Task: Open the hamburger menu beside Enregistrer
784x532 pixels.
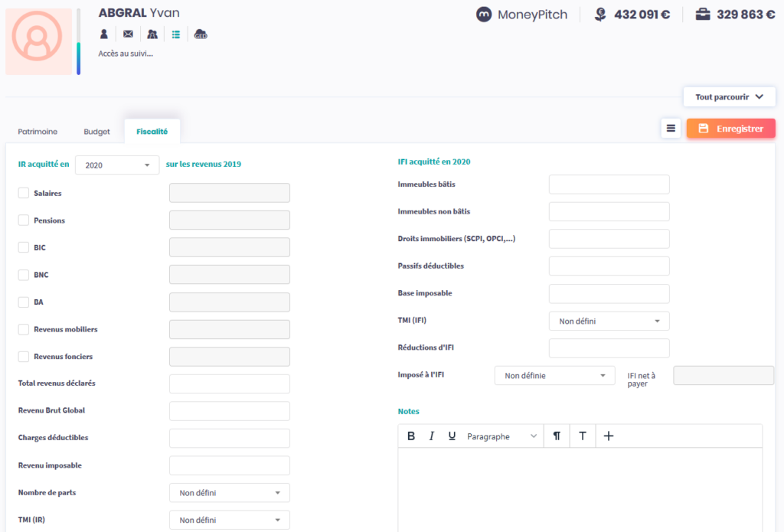Action: coord(671,129)
